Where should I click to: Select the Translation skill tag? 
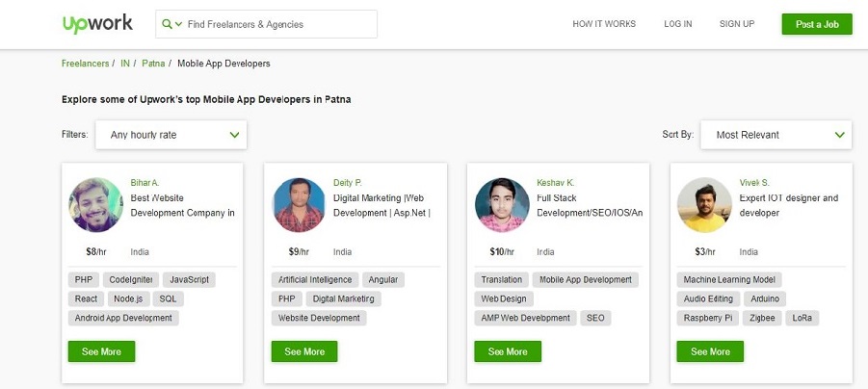tap(502, 280)
